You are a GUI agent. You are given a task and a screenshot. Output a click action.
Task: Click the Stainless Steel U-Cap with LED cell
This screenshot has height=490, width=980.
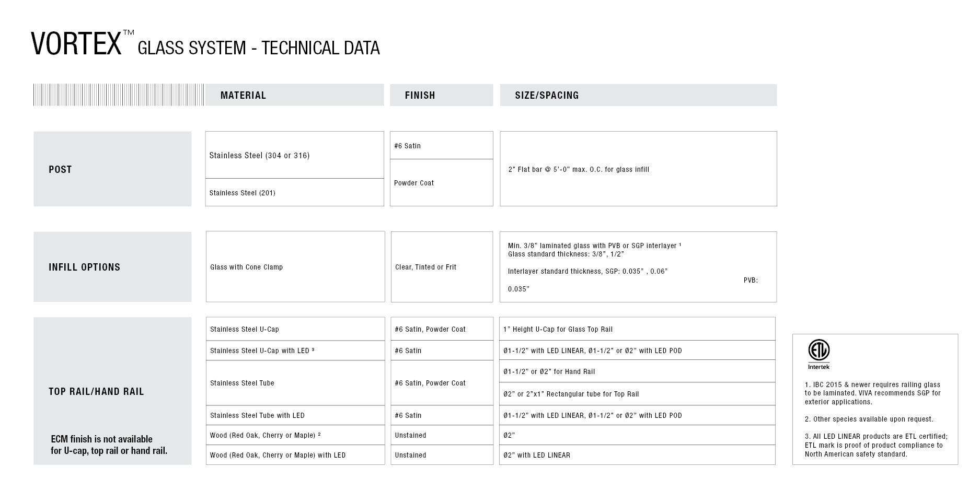295,351
